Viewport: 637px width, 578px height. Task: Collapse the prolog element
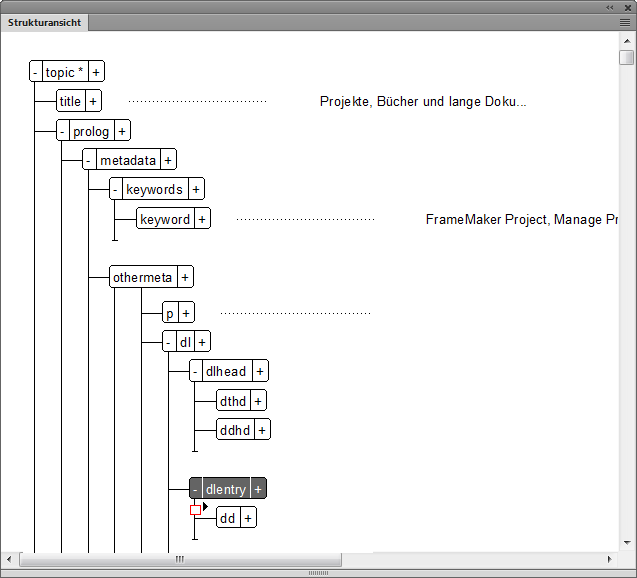click(x=63, y=131)
